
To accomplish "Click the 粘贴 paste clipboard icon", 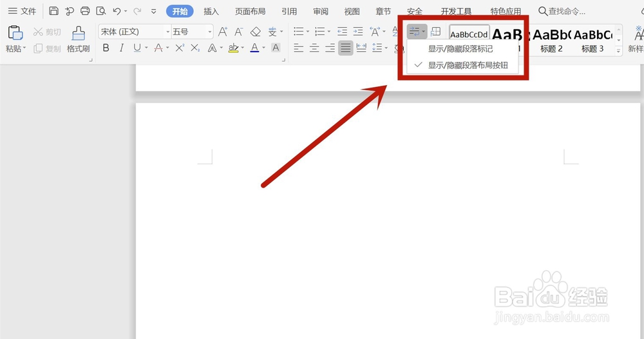I will 15,32.
